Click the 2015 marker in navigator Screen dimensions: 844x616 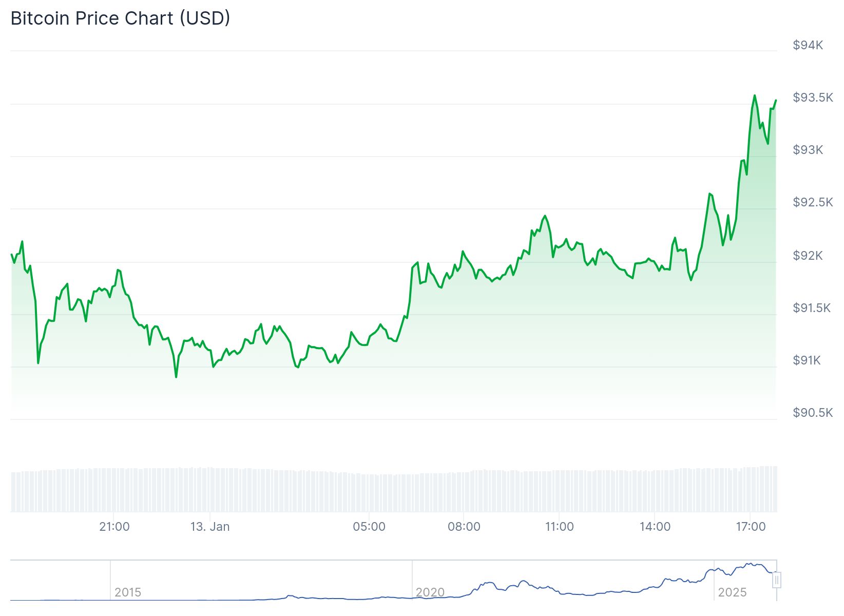tap(127, 592)
